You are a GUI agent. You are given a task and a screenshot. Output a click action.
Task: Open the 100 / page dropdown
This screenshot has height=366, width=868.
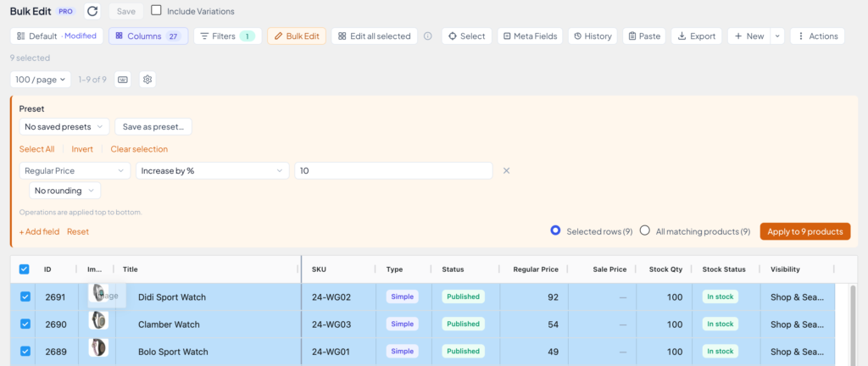41,80
